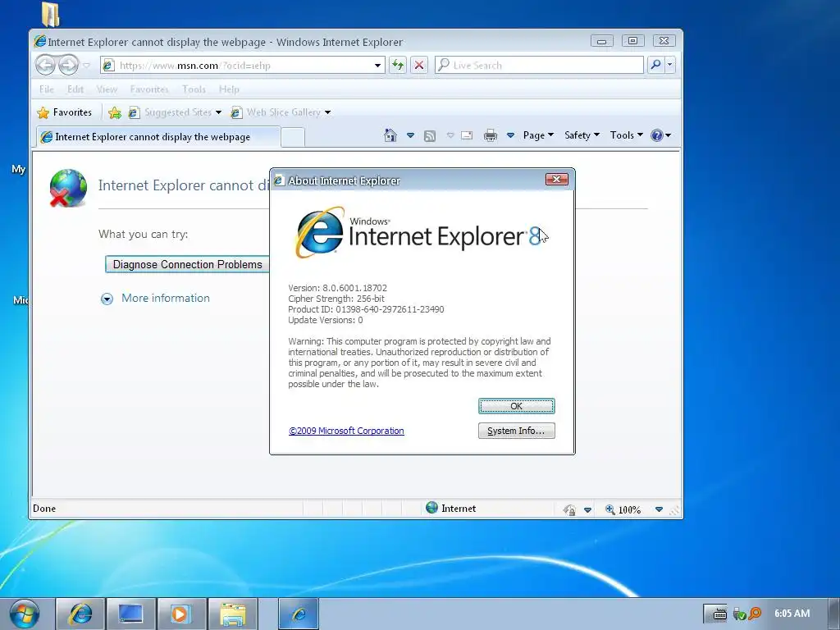Open the ©2009 Microsoft Corporation link
Screen dimensions: 840x630
tap(346, 431)
